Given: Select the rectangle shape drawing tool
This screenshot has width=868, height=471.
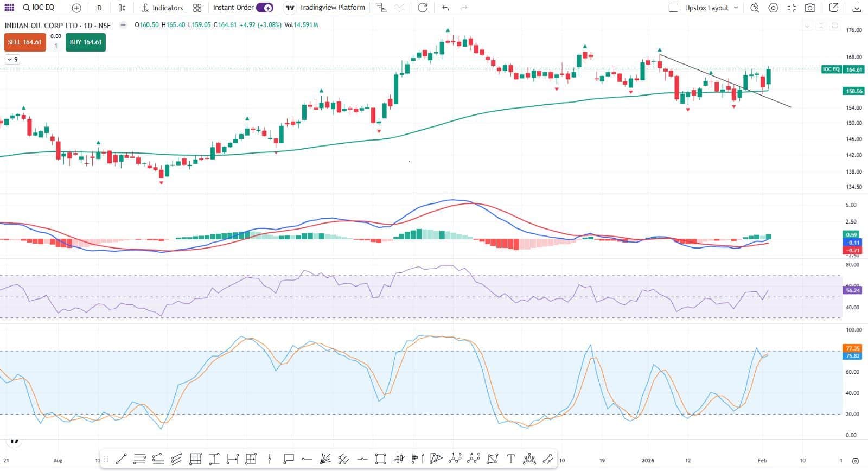Looking at the screenshot, I should pyautogui.click(x=380, y=459).
